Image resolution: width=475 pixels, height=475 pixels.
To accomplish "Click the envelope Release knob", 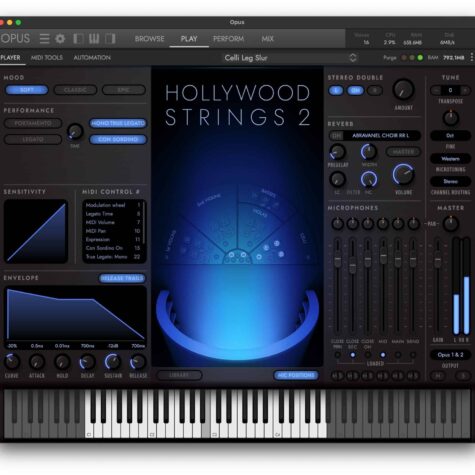I will [138, 362].
